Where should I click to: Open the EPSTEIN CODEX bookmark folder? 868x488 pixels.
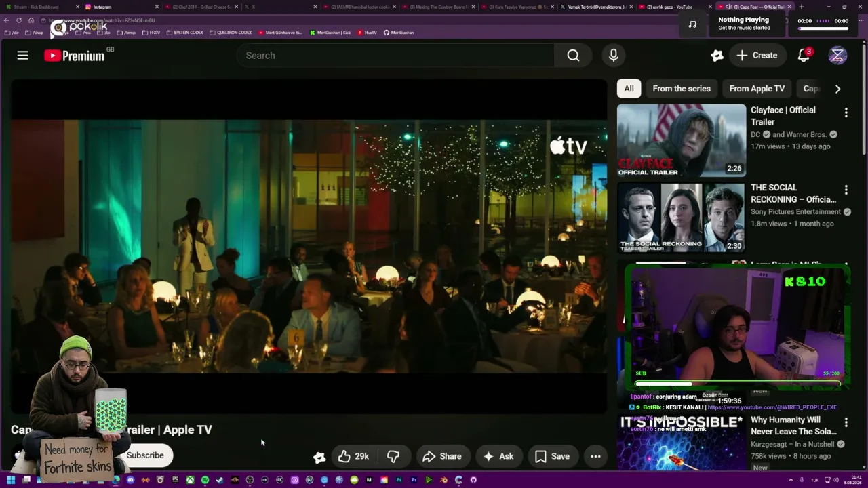(x=186, y=33)
